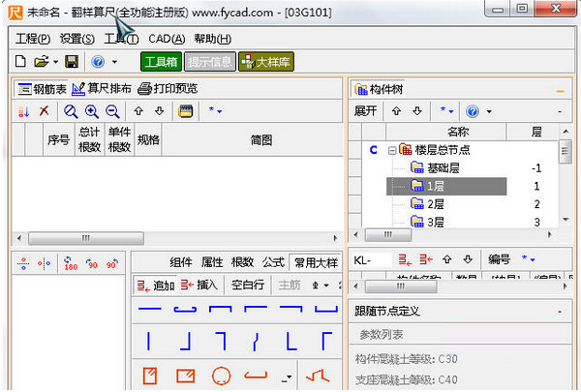Open the star dropdown next to 编号

click(x=528, y=259)
